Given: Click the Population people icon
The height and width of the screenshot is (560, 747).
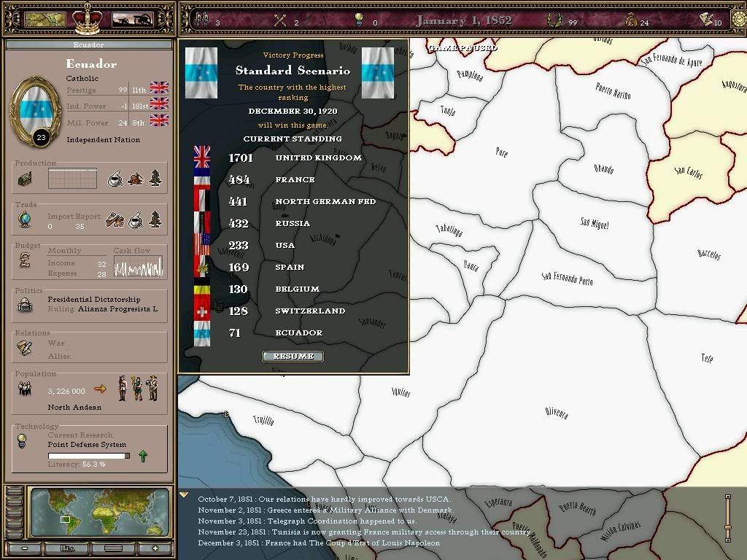Looking at the screenshot, I should 25,389.
